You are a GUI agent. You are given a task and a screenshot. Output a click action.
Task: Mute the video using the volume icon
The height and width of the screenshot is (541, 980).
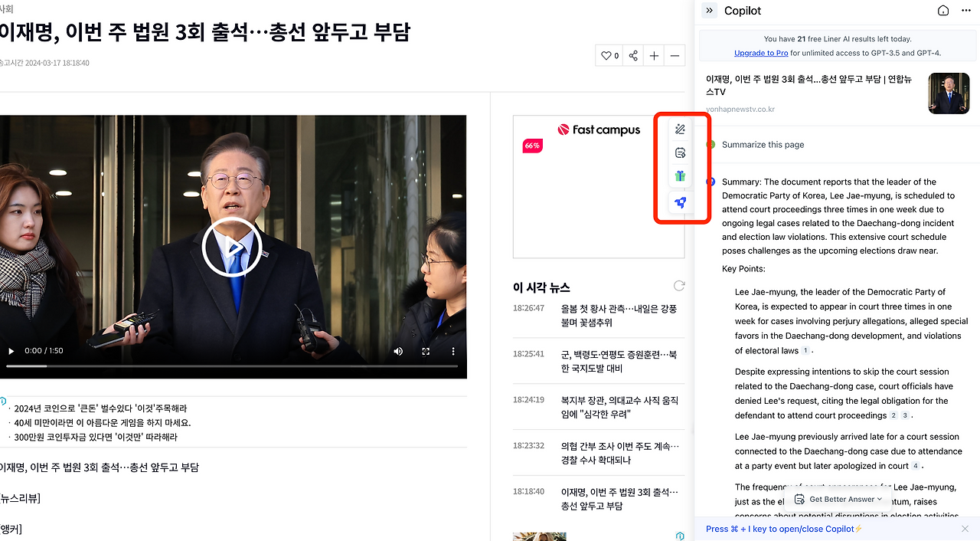[x=398, y=351]
